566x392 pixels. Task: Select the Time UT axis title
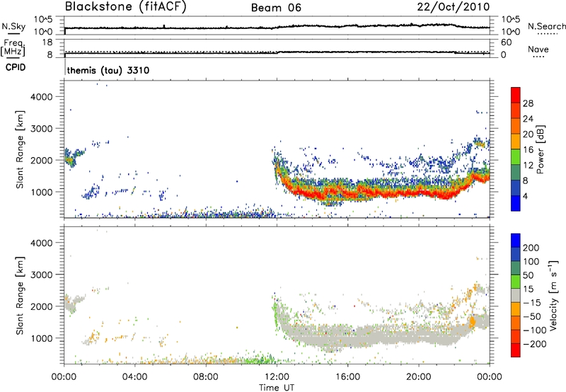[x=277, y=388]
